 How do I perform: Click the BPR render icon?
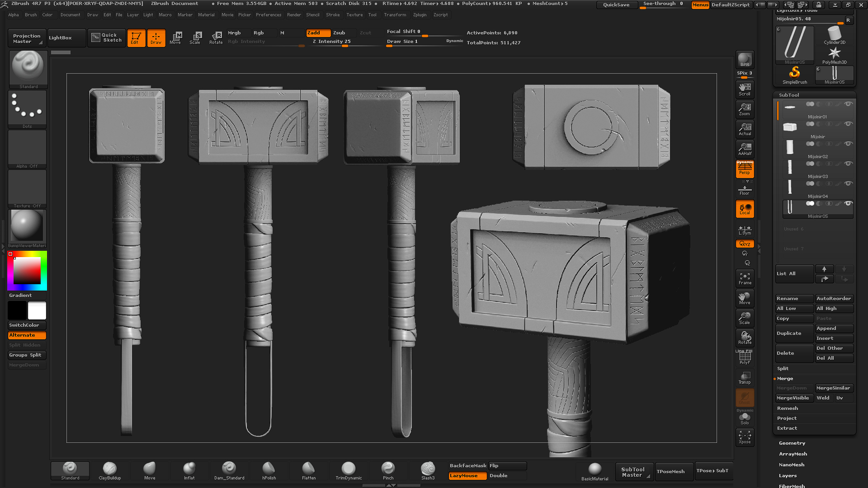click(x=745, y=59)
